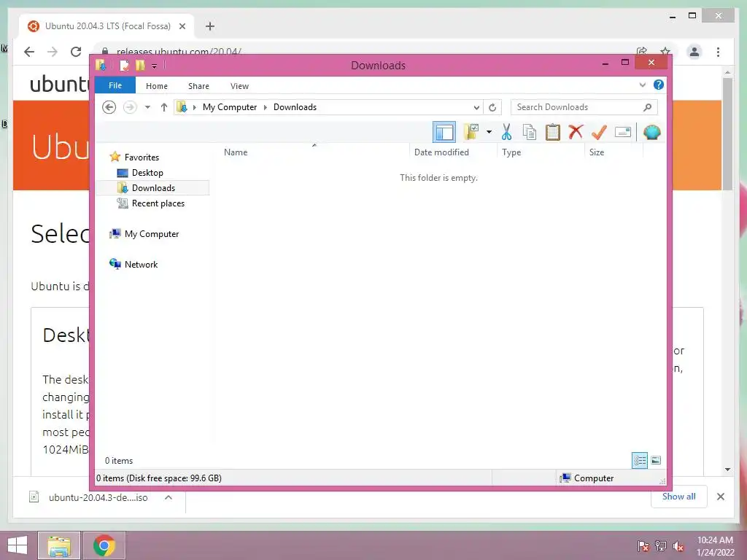Go back in the Chrome browser

pos(29,52)
